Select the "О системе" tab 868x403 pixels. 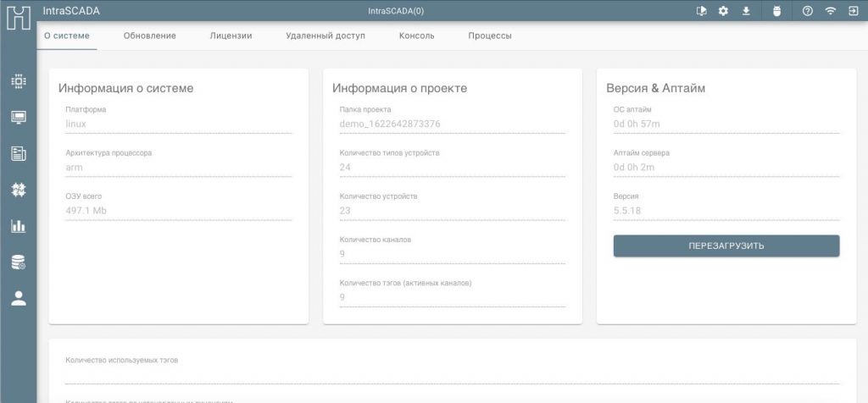click(67, 36)
